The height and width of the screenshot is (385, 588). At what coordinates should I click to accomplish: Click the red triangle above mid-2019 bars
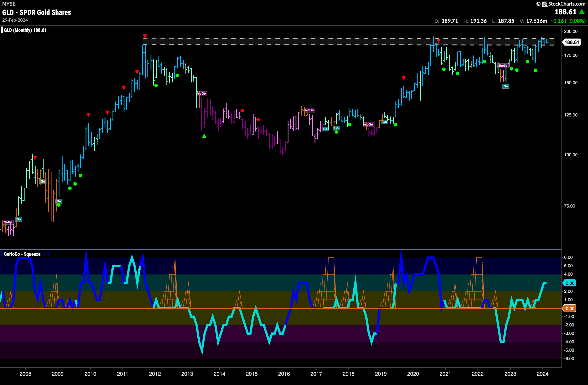[403, 78]
